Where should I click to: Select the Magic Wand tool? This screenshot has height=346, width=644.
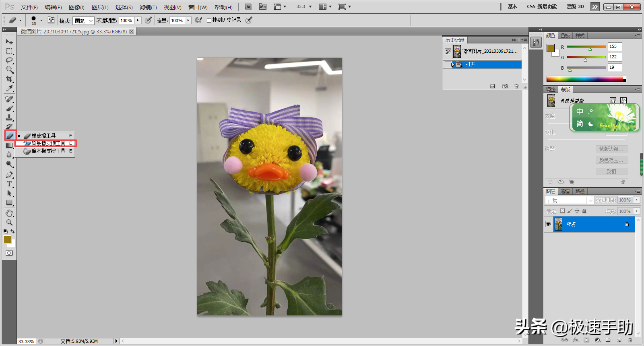9,70
